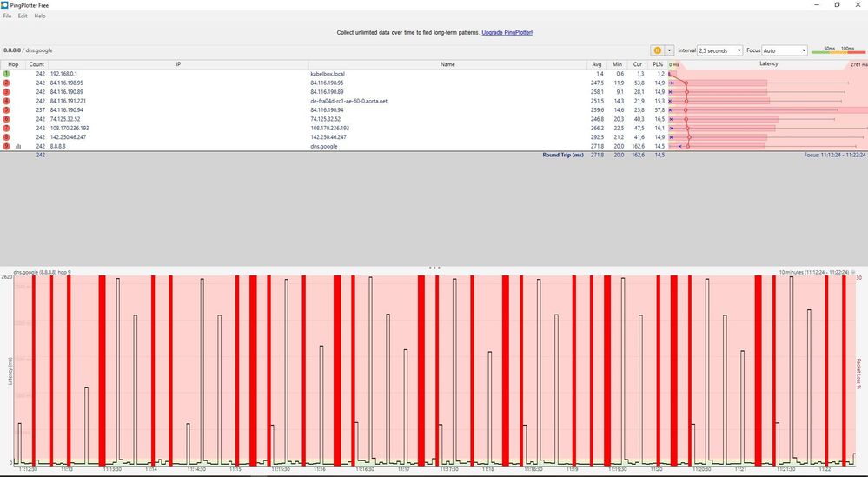Pause tracing with the orange pause button
Screen dimensions: 868x477
click(657, 50)
